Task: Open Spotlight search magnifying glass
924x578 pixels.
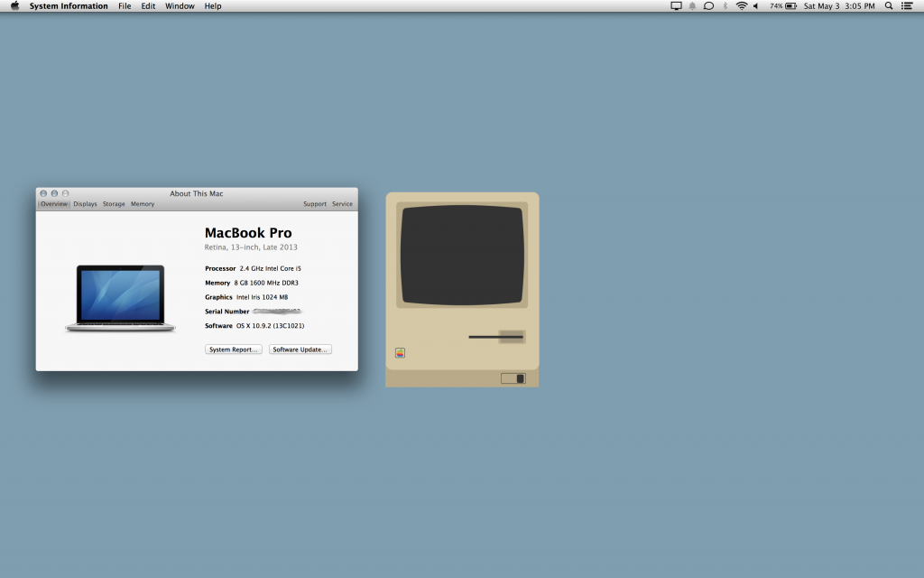Action: coord(889,6)
